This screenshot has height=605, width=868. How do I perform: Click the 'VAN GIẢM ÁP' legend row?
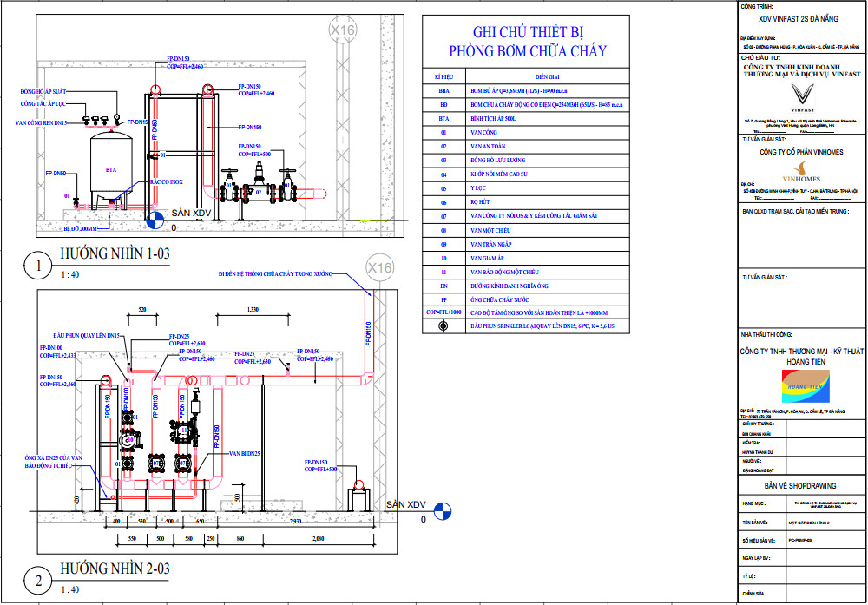click(x=490, y=258)
